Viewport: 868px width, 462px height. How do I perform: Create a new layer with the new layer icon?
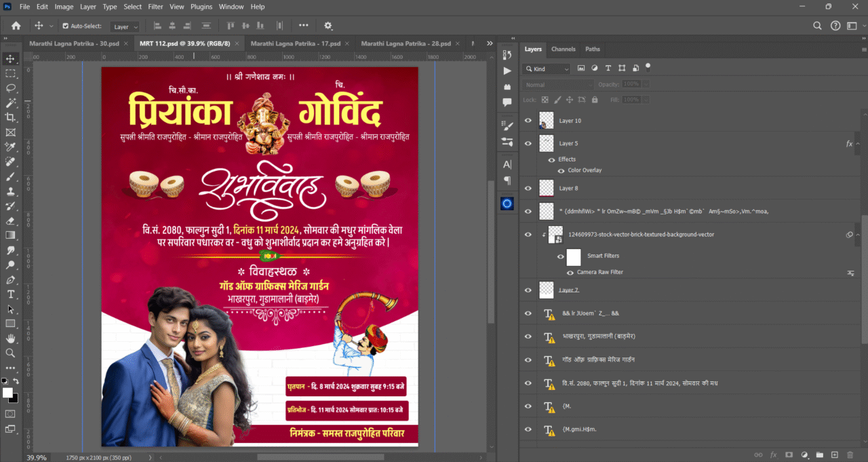[835, 455]
